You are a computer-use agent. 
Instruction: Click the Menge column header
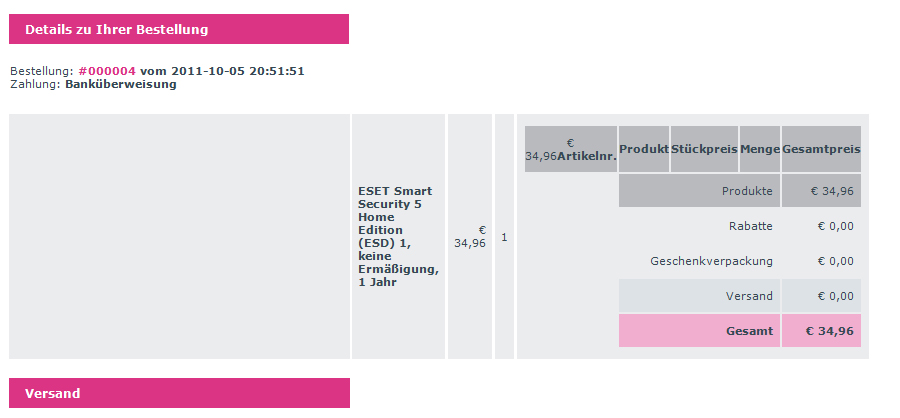point(760,149)
